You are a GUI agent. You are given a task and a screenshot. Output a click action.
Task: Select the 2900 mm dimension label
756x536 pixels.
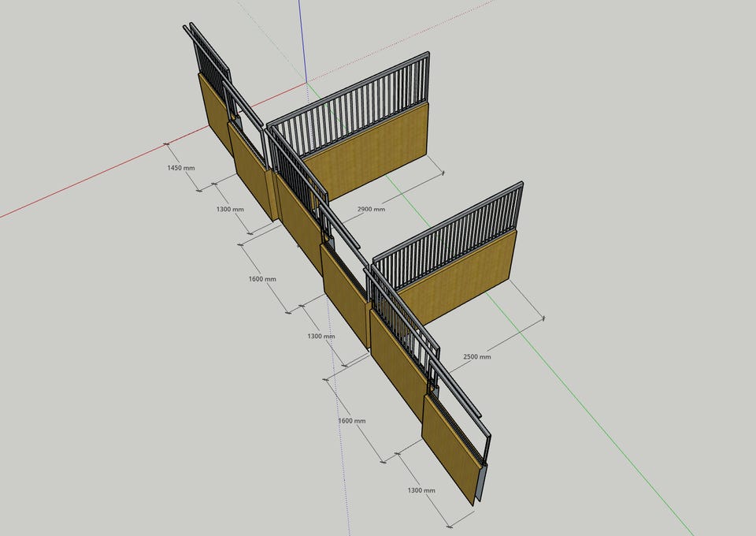[x=371, y=209]
